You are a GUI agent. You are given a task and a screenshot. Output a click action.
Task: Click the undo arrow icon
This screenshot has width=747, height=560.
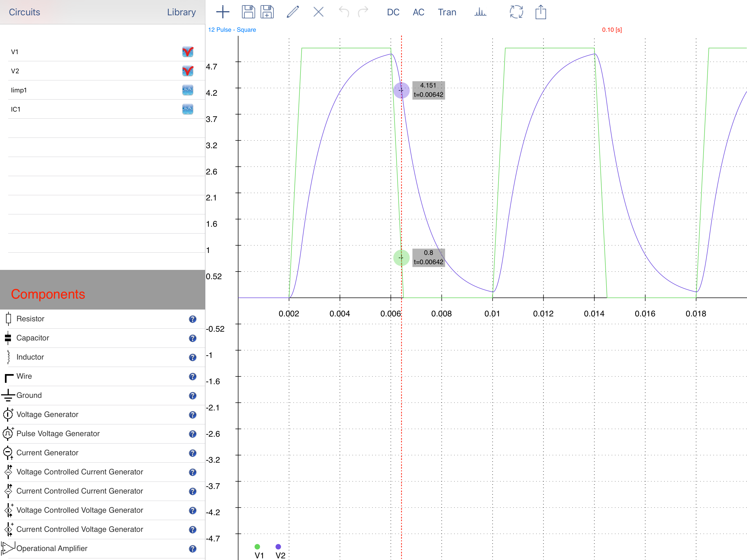344,12
